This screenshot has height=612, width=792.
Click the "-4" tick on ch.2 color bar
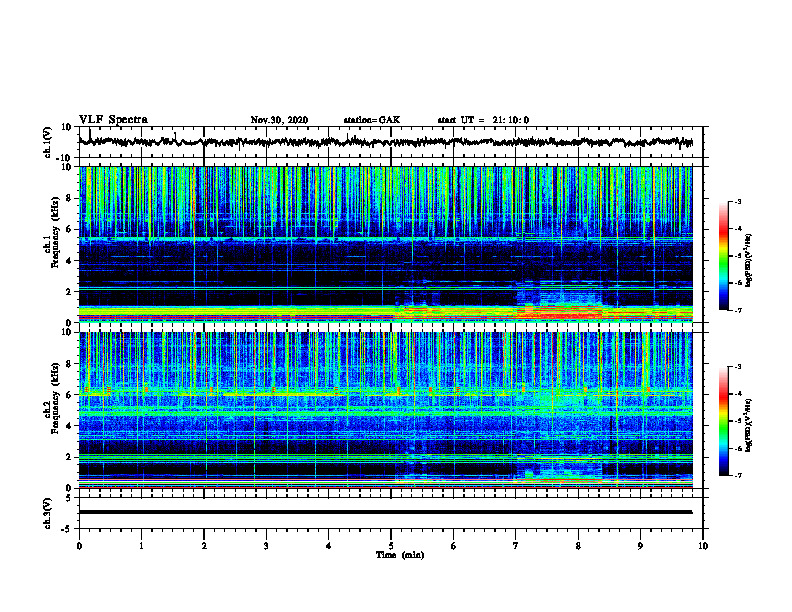coord(737,394)
